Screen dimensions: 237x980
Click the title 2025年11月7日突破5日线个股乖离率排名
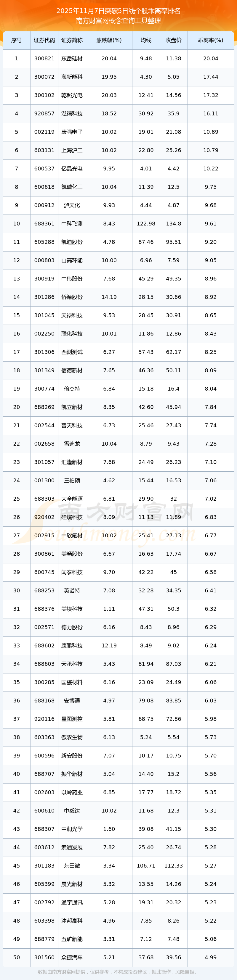[x=118, y=11]
